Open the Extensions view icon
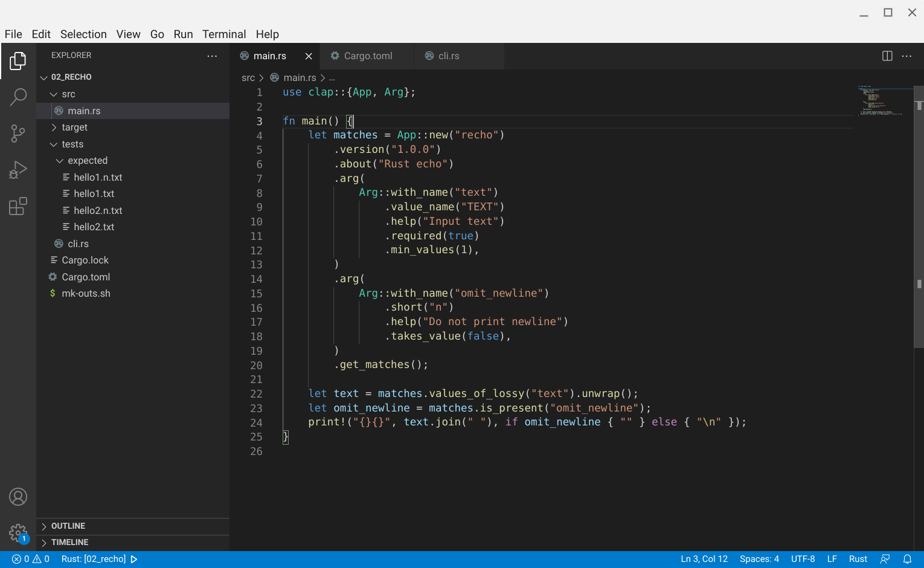This screenshot has height=568, width=924. pyautogui.click(x=18, y=206)
